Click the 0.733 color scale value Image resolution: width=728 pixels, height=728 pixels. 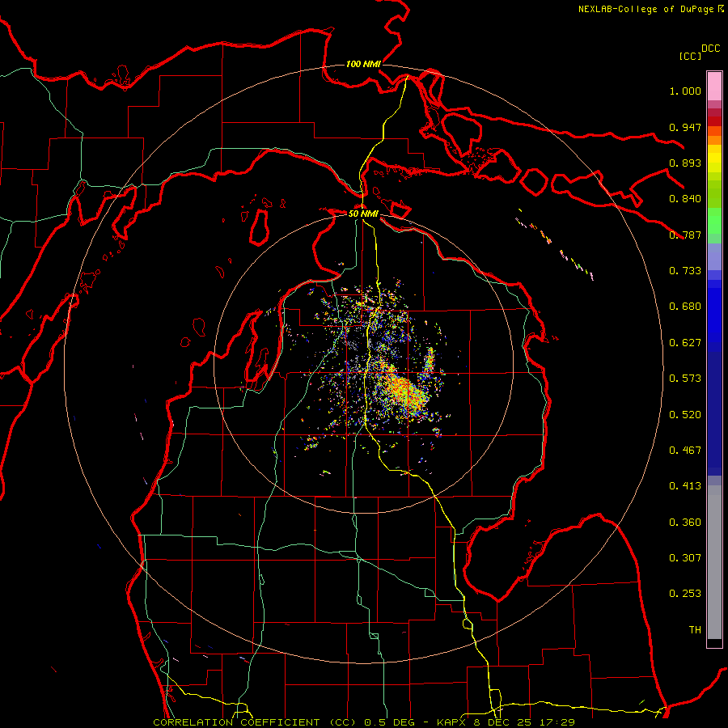point(685,271)
